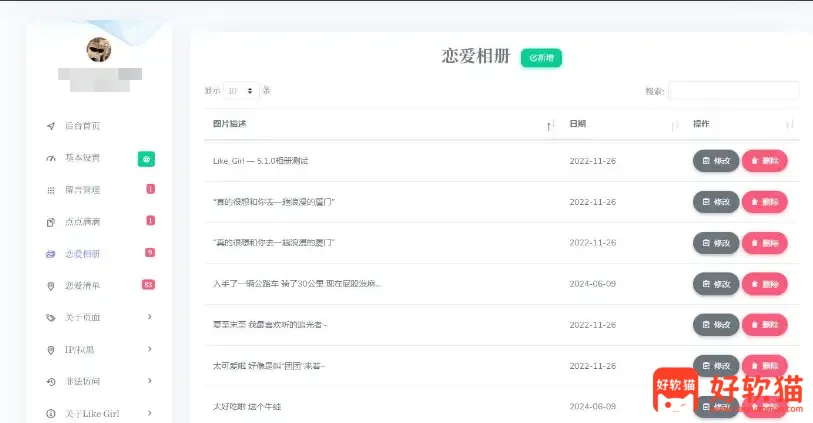813x423 pixels.
Task: Sort by the 图片描述 column arrows
Action: [x=551, y=125]
